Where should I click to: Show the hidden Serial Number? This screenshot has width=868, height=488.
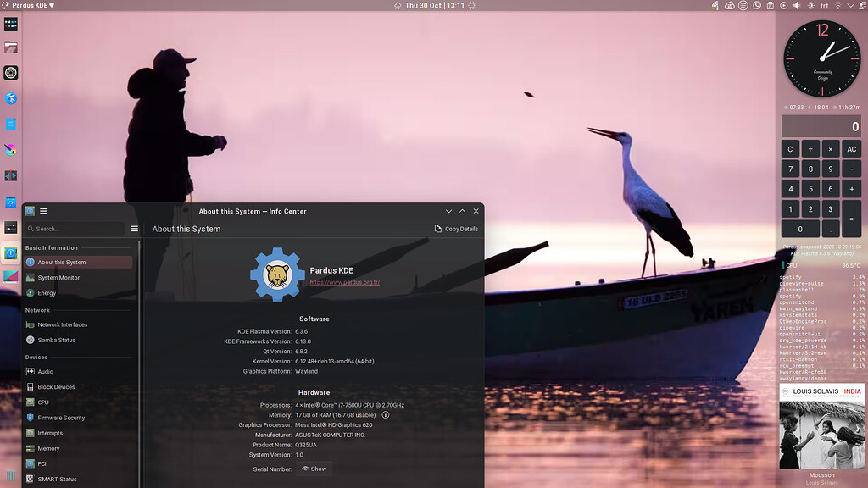click(x=314, y=469)
